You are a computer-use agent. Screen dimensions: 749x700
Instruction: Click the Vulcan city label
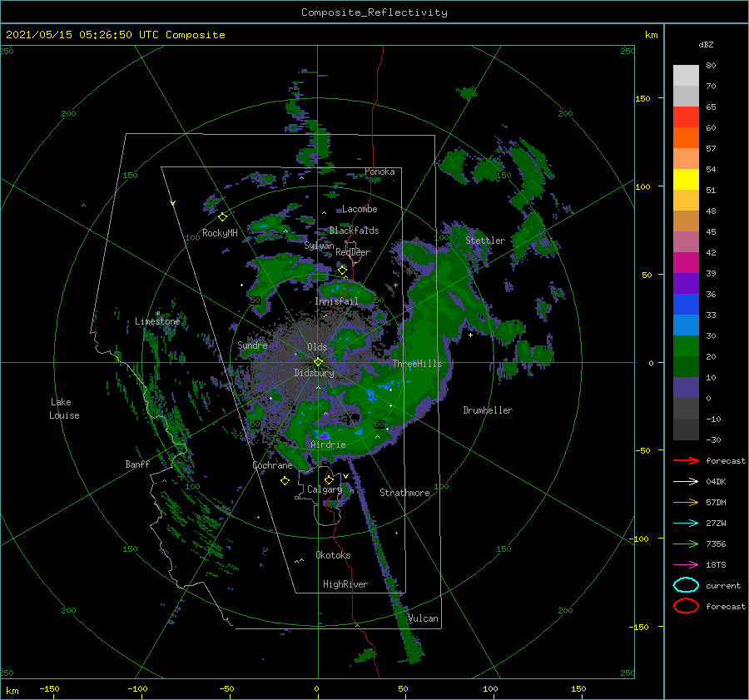pos(423,618)
